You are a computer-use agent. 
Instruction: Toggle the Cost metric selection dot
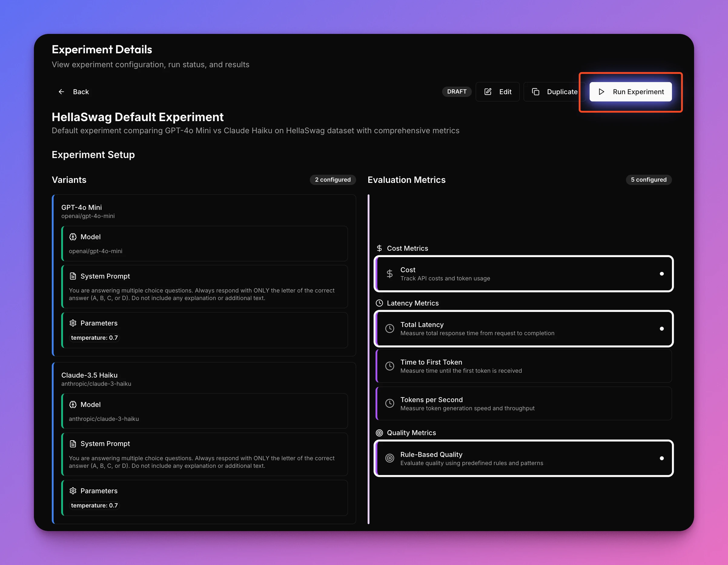click(x=661, y=274)
